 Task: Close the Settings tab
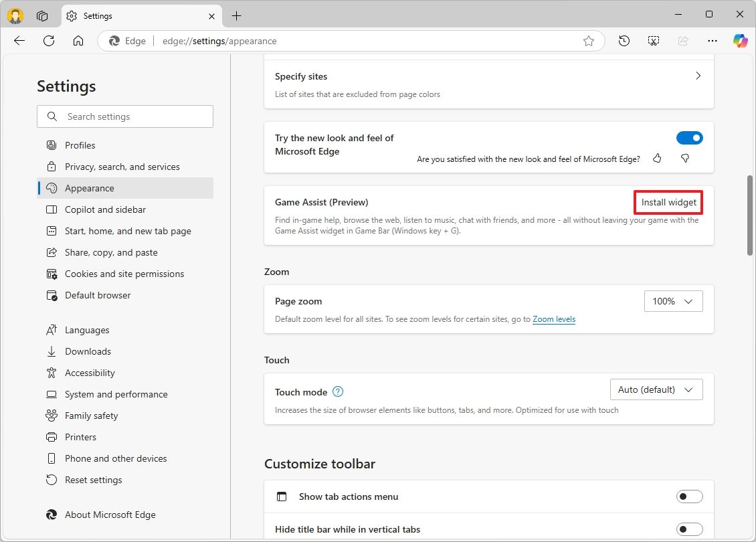[x=211, y=16]
